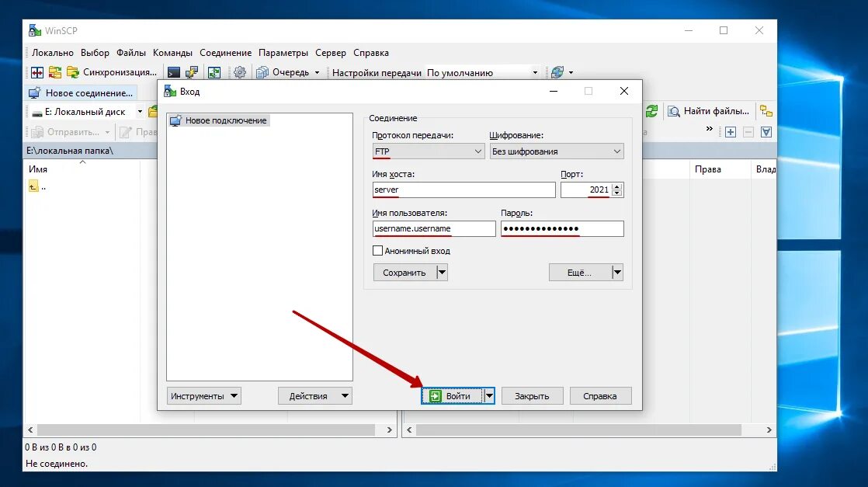Click right panel horizontal scrollbar
Image resolution: width=868 pixels, height=487 pixels.
click(578, 430)
